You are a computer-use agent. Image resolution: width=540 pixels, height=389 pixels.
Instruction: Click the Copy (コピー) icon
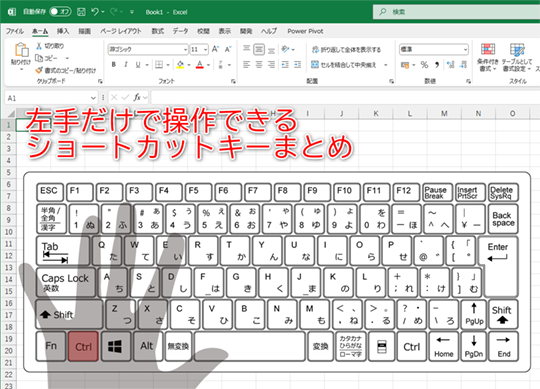39,58
